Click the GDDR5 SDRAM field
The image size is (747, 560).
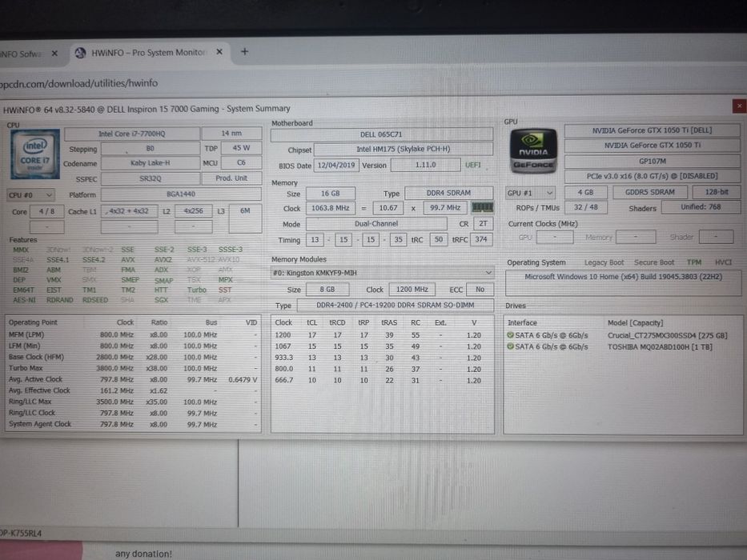click(650, 192)
